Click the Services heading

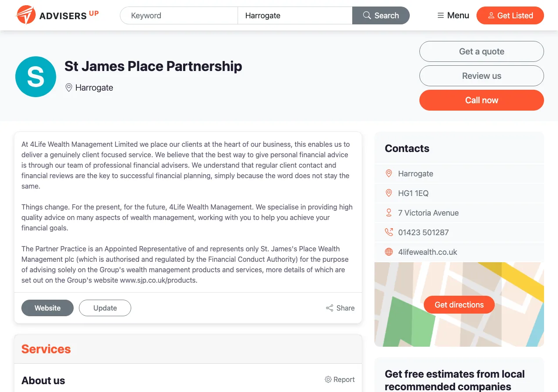click(46, 349)
